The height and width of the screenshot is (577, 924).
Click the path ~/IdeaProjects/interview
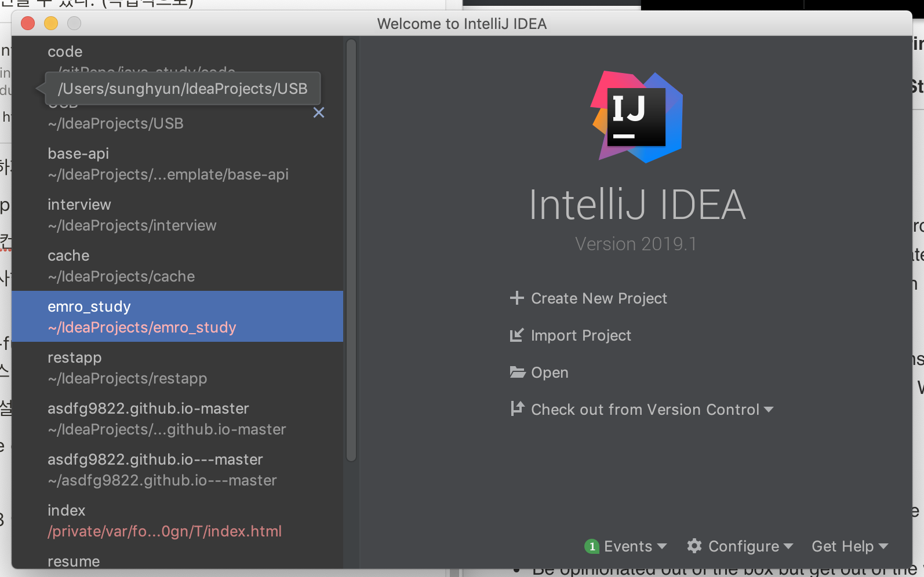(132, 225)
